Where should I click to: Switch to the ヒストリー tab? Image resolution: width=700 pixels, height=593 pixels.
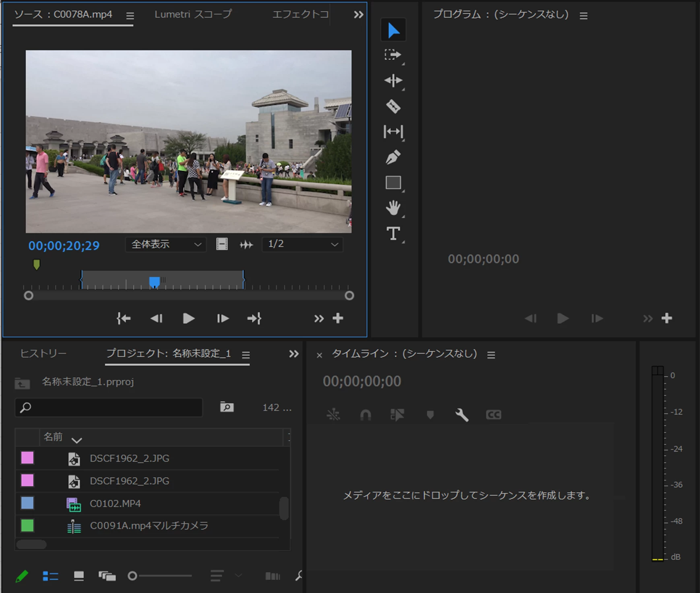[x=43, y=354]
